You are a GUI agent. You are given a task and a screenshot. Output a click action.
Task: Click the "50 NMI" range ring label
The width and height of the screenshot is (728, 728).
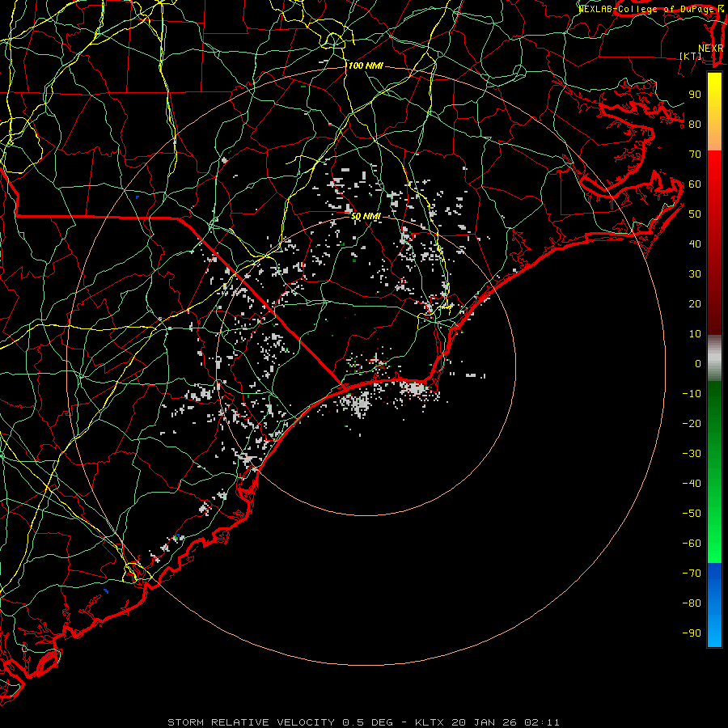366,216
